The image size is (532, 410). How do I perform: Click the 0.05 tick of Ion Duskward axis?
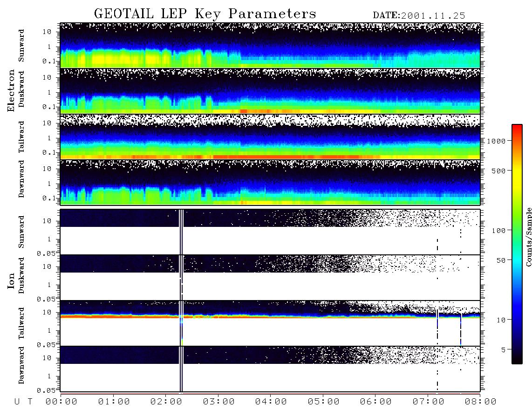click(46, 299)
